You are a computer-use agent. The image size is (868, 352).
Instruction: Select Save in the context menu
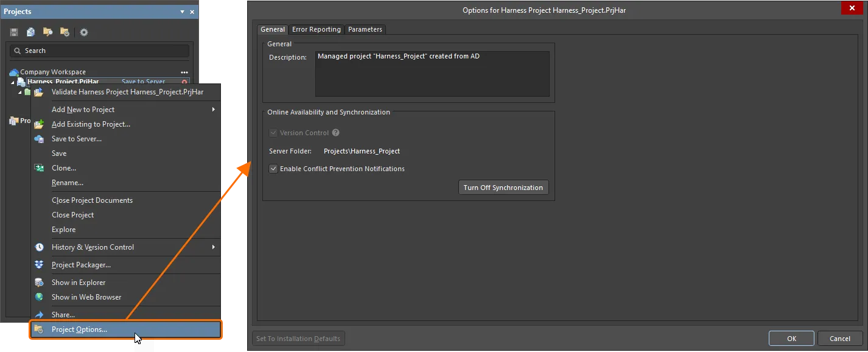[59, 153]
